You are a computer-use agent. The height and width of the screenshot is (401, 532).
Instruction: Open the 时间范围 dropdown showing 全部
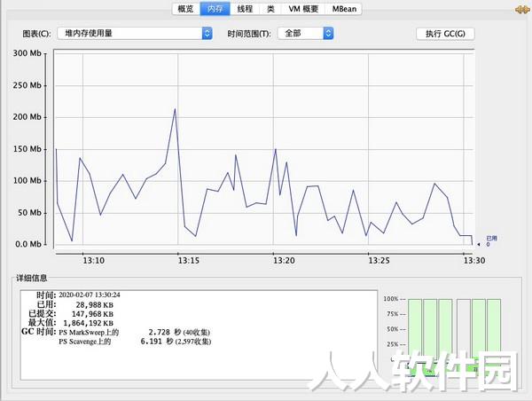[x=305, y=34]
